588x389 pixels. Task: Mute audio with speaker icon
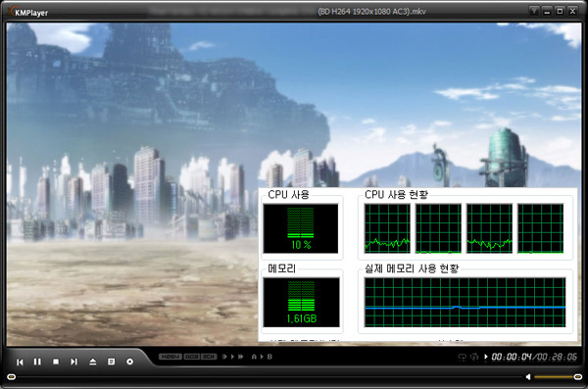click(x=528, y=376)
